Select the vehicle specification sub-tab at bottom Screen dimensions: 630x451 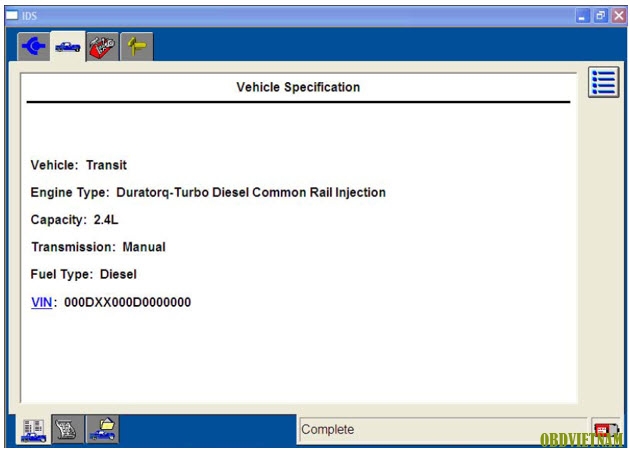coord(33,429)
